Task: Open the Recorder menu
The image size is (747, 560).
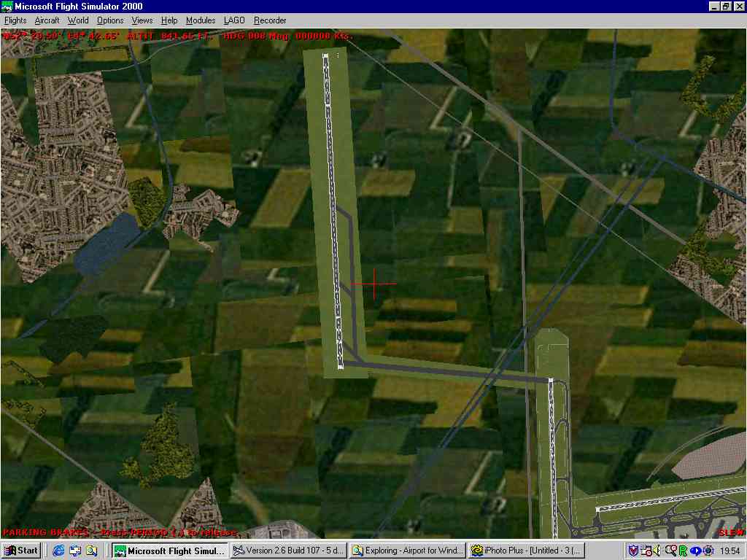Action: 270,20
